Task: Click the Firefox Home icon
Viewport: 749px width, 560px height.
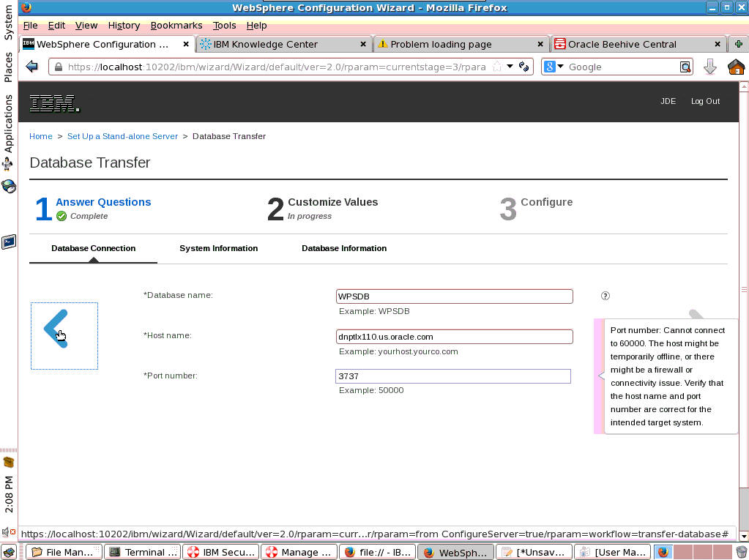Action: coord(735,67)
